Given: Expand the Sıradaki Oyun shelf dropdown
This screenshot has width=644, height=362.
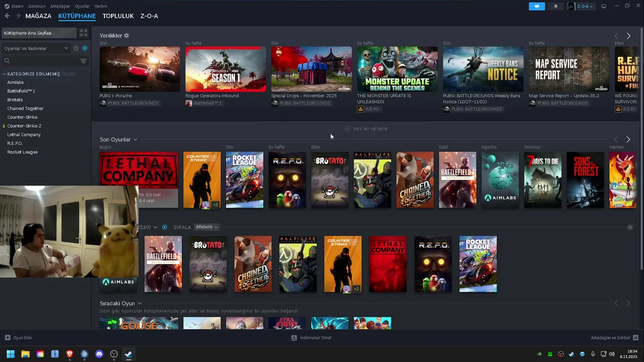Looking at the screenshot, I should [x=139, y=303].
